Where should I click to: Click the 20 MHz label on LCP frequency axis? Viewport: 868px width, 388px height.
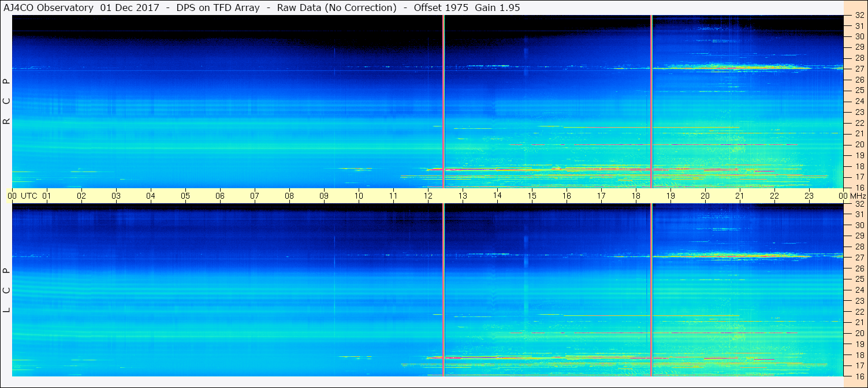pos(859,333)
